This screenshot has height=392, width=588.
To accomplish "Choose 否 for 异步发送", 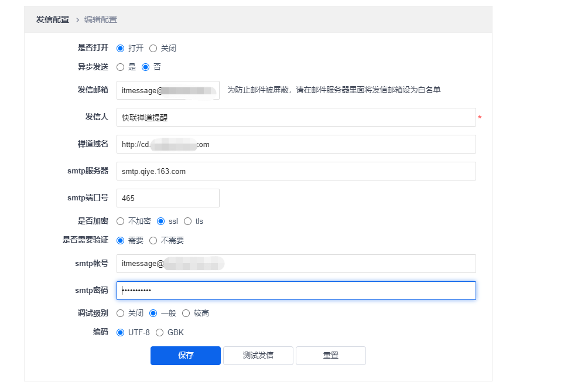I will coord(146,67).
